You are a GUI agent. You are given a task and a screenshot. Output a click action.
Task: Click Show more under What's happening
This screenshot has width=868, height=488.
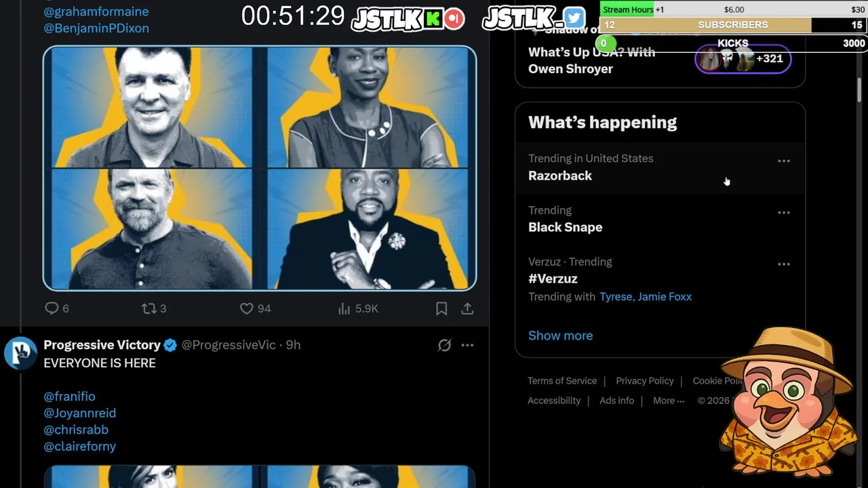pos(560,335)
